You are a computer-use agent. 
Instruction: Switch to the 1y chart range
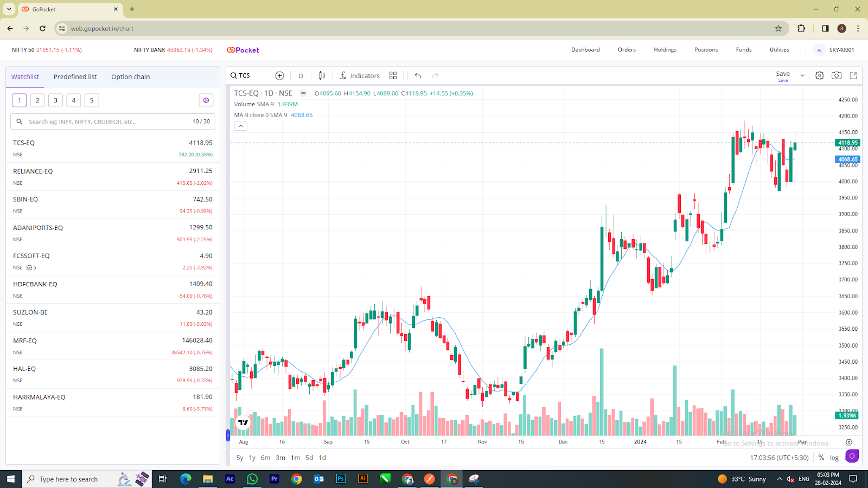click(251, 457)
